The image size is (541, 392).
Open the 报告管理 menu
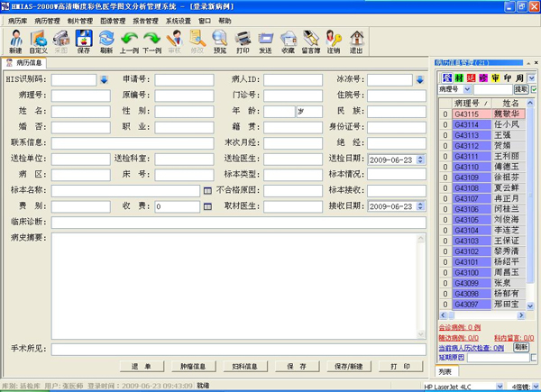coord(145,21)
